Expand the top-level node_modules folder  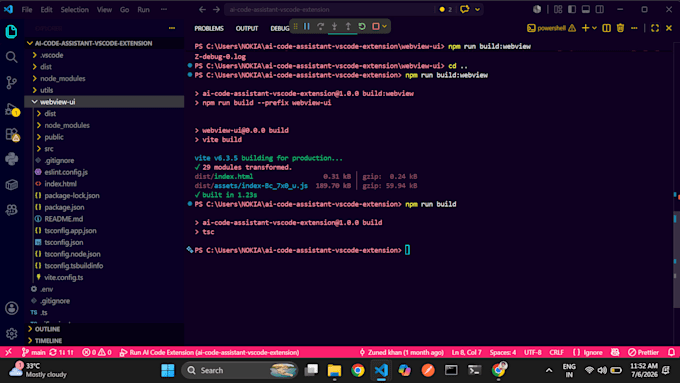point(62,79)
